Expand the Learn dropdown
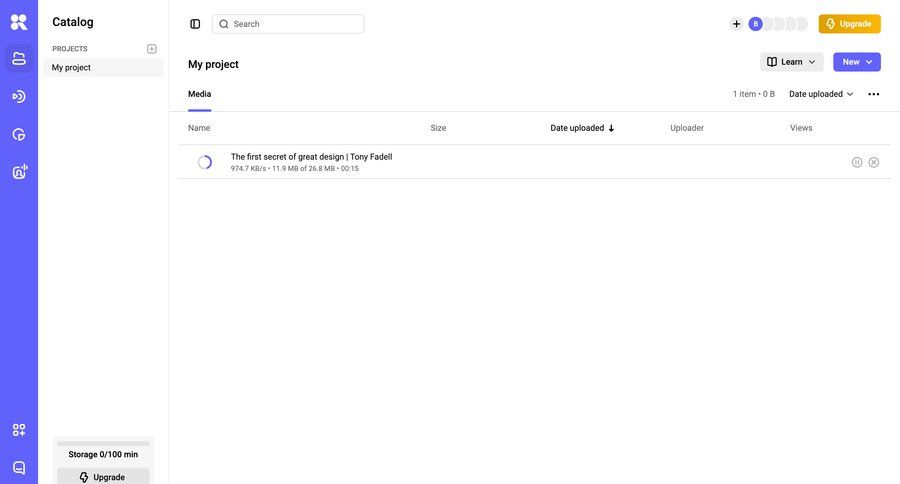900x484 pixels. (x=791, y=62)
